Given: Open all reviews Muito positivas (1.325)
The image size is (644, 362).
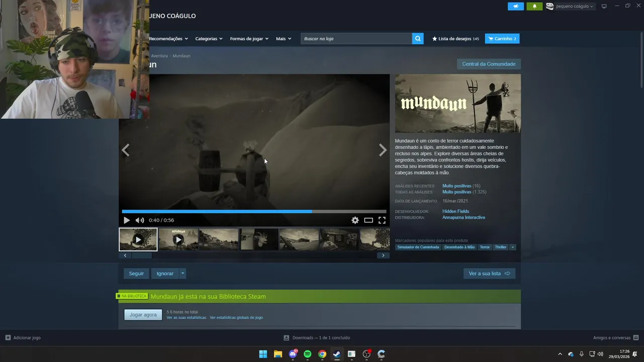Looking at the screenshot, I should coord(464,192).
